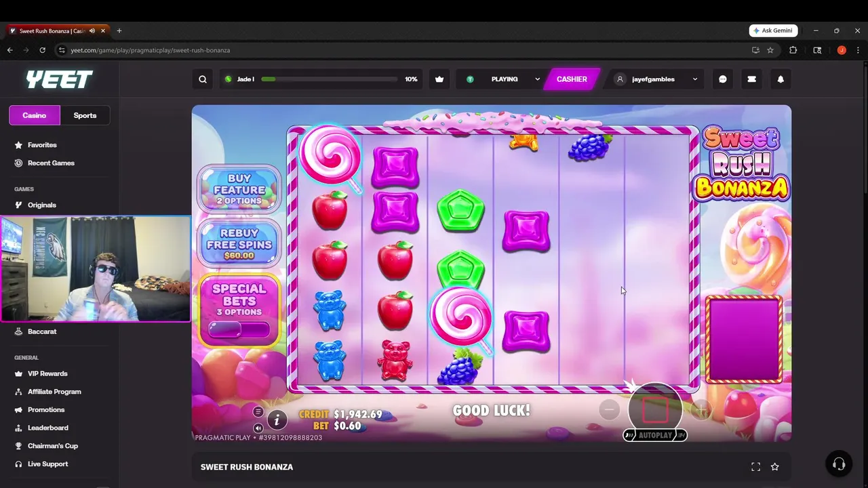
Task: Click Ask Gemini button
Action: pos(773,30)
